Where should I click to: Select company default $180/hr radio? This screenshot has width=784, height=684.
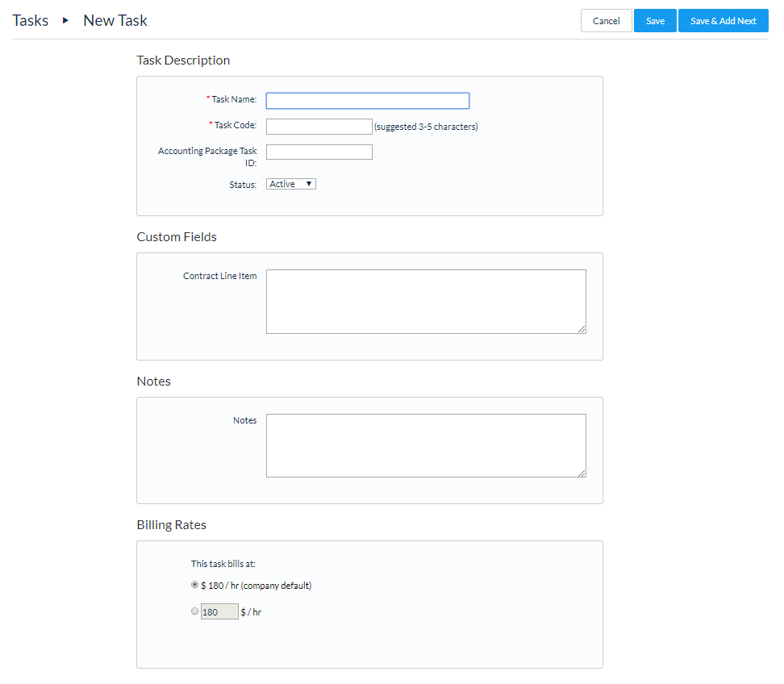point(195,585)
